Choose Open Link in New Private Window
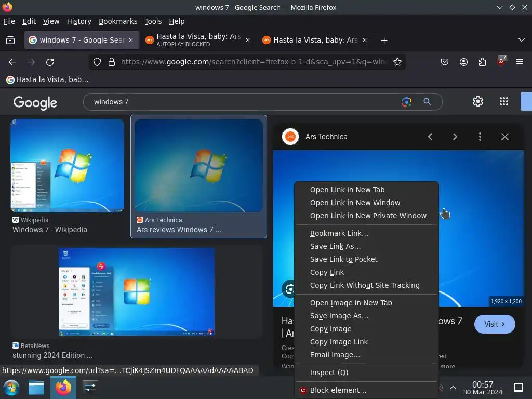 point(366,216)
